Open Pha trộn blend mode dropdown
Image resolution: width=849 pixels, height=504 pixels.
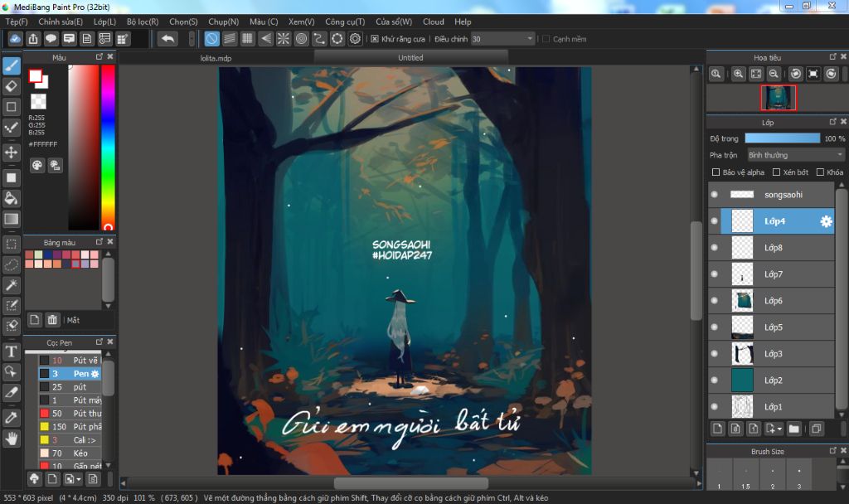point(795,155)
